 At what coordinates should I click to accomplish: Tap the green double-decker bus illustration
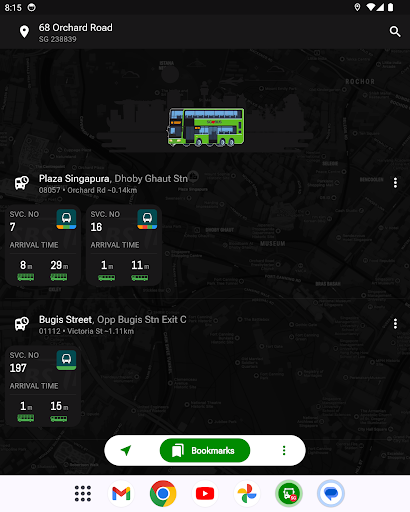[x=206, y=127]
